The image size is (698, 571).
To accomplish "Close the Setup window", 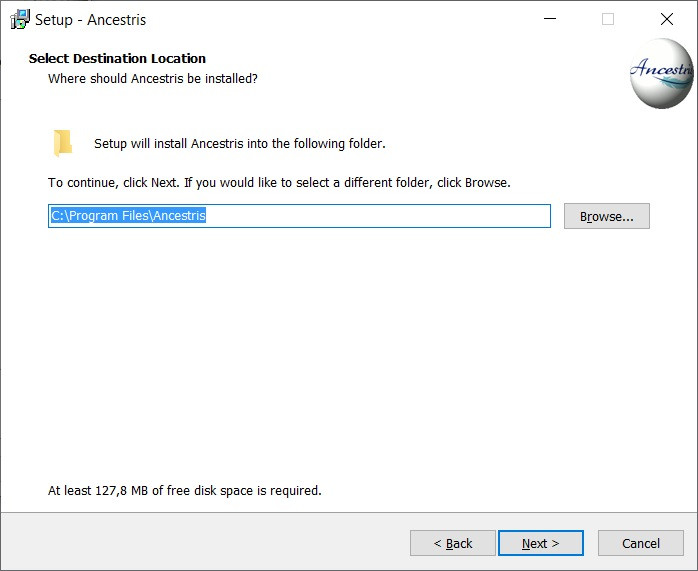I will coord(666,19).
